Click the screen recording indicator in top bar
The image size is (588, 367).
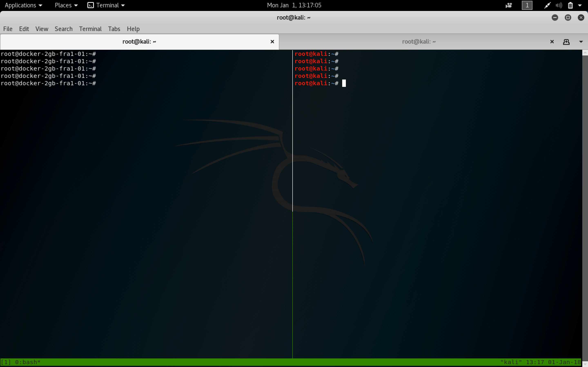(x=509, y=5)
